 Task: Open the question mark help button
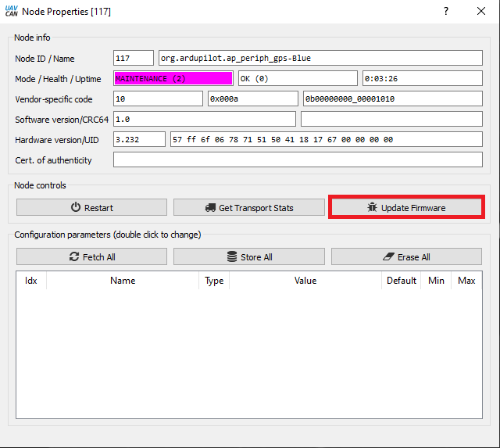click(x=446, y=12)
